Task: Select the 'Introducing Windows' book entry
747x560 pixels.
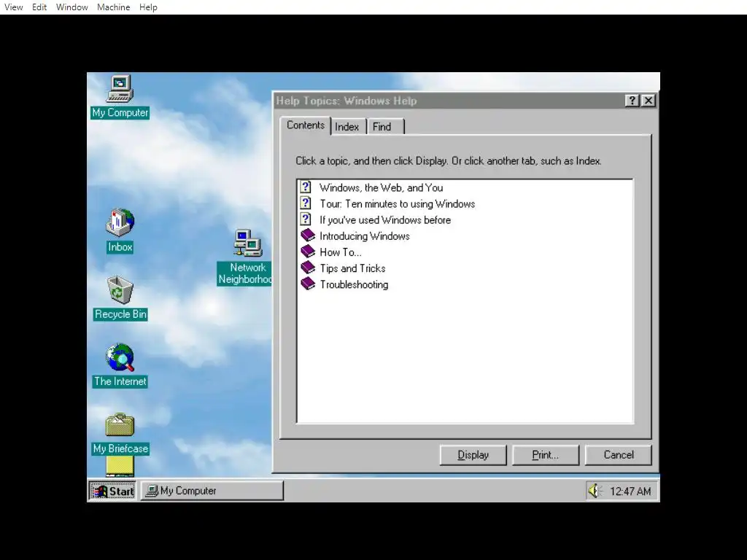Action: [x=365, y=236]
